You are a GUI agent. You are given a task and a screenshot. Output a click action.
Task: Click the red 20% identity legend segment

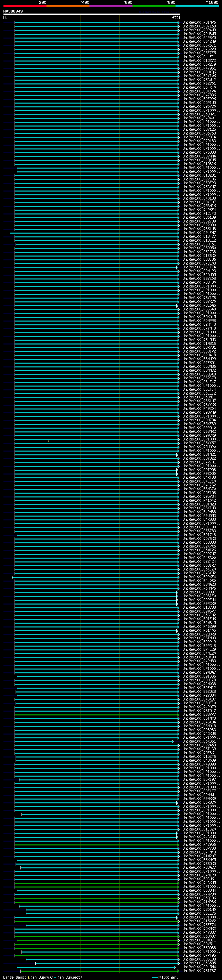[x=25, y=6]
